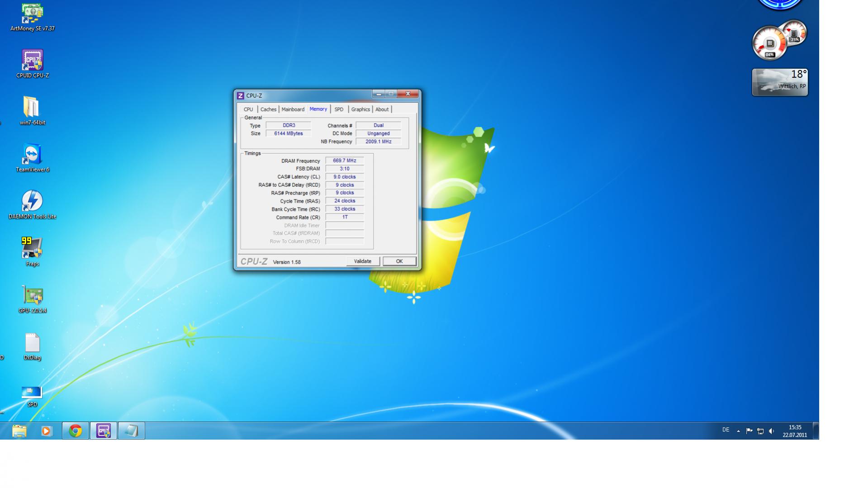Activate the CPU-Z taskbar button
This screenshot has width=868, height=488.
pos(104,431)
